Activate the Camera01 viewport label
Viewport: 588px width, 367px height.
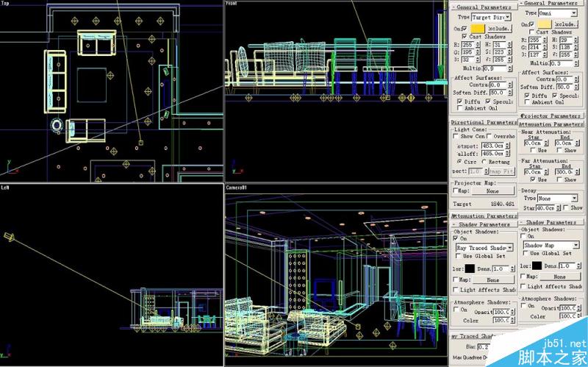pos(237,188)
